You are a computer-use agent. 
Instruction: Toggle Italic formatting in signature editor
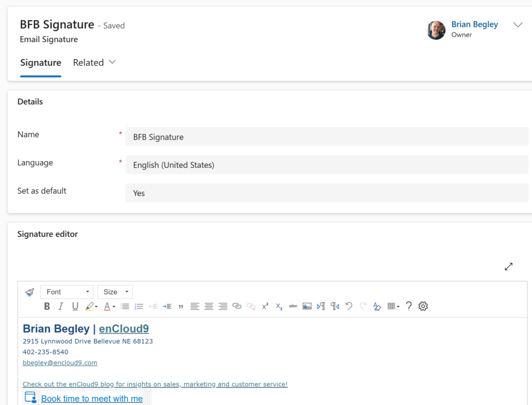pos(61,306)
